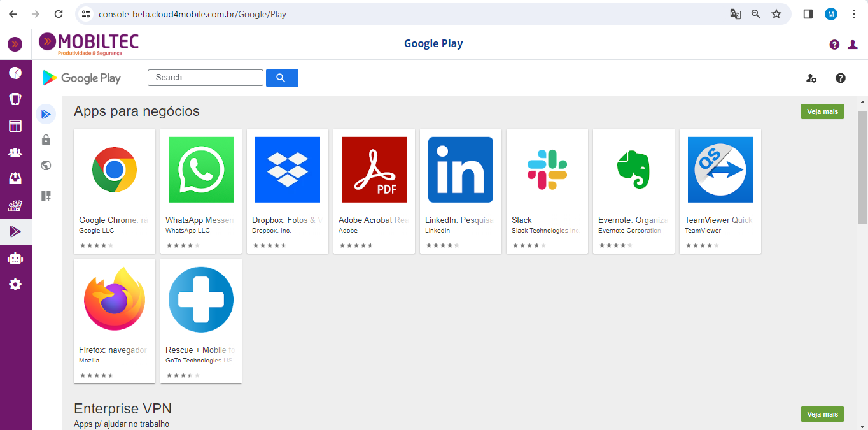Open the reports chart sidebar icon

[x=15, y=205]
